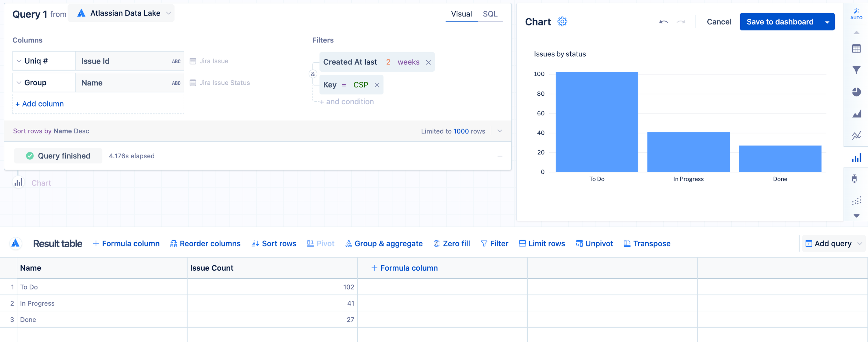
Task: Remove the Created At last 2 weeks filter
Action: (x=428, y=62)
